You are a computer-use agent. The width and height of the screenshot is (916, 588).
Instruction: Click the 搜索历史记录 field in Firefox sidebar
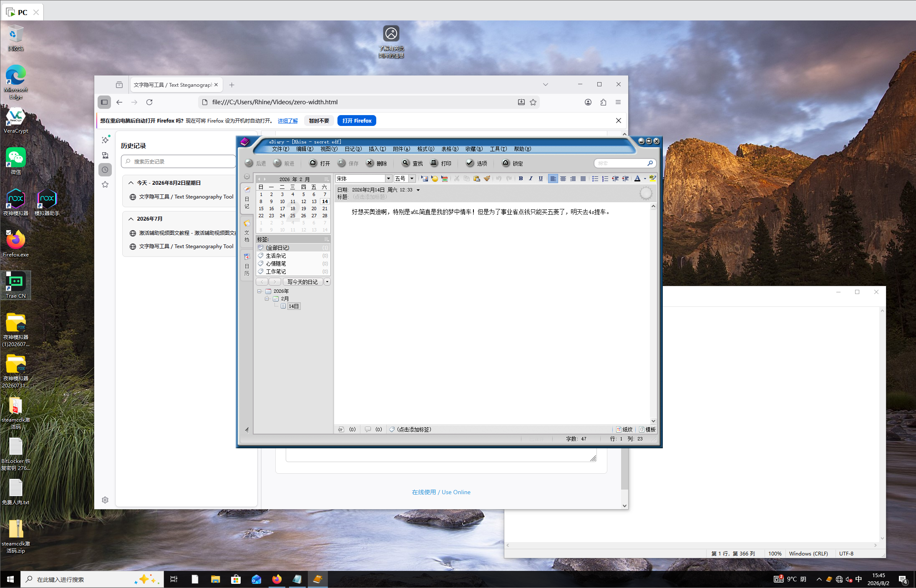coord(179,161)
